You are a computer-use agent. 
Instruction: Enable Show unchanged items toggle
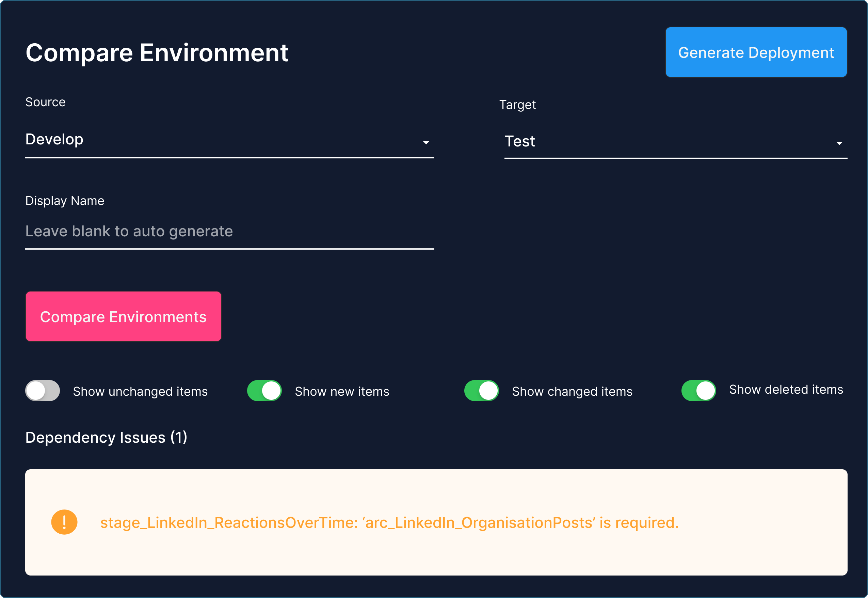tap(42, 391)
